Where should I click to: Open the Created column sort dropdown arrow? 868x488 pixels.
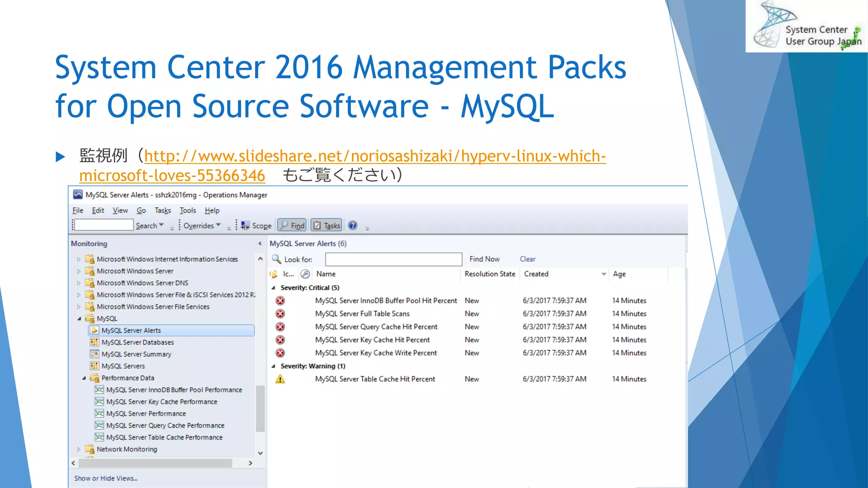604,274
